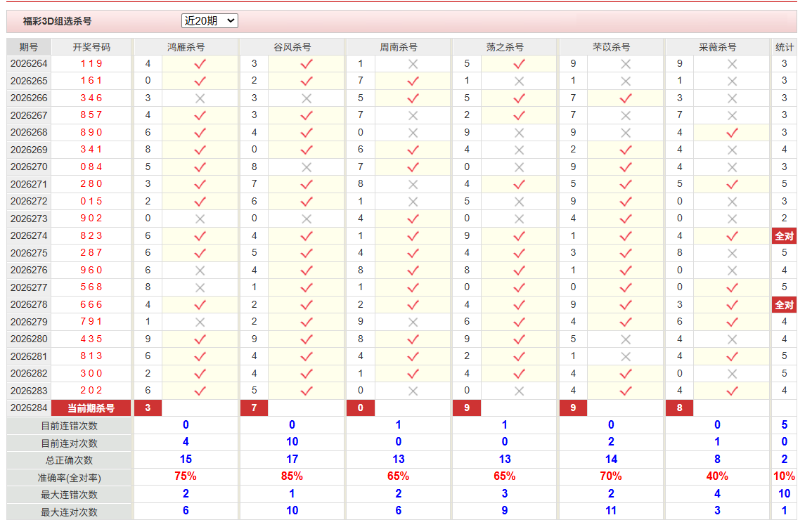Click 周南 current kill number 0 red box
The width and height of the screenshot is (812, 527).
pos(361,408)
